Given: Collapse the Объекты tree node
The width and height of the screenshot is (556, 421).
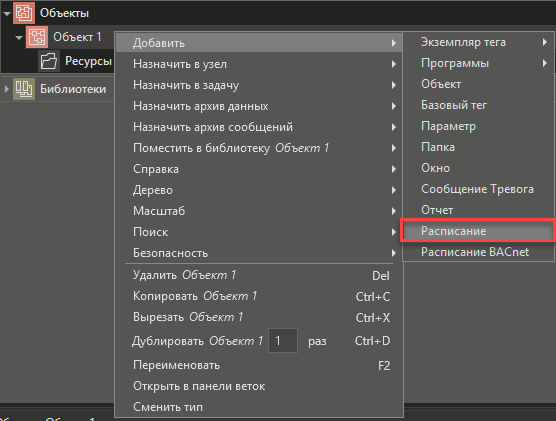Looking at the screenshot, I should 6,13.
